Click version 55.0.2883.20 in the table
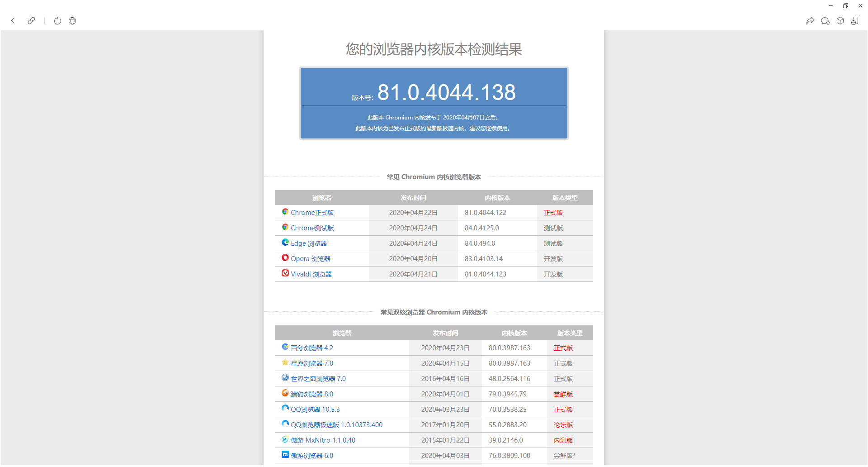868x467 pixels. (x=508, y=425)
